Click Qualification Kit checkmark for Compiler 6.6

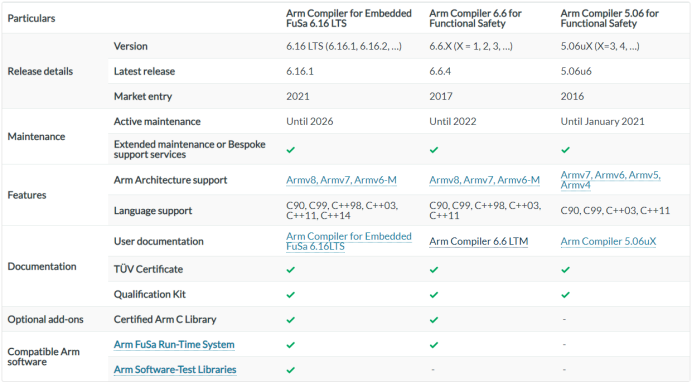434,295
